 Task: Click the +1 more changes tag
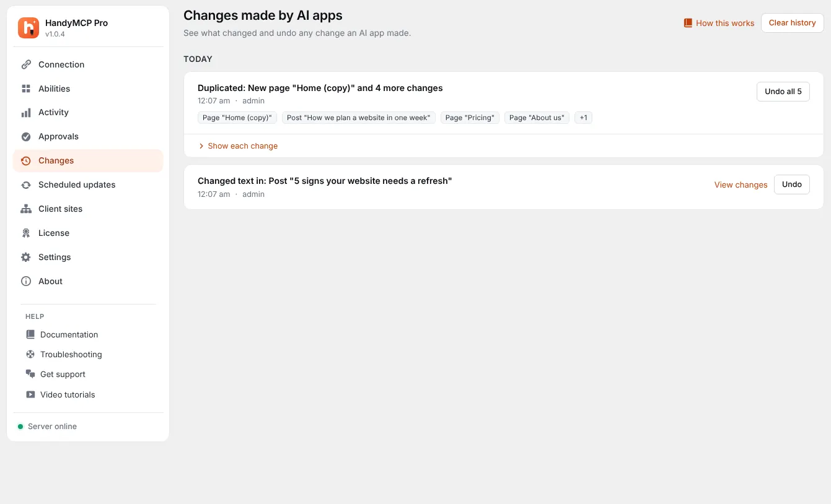coord(583,118)
